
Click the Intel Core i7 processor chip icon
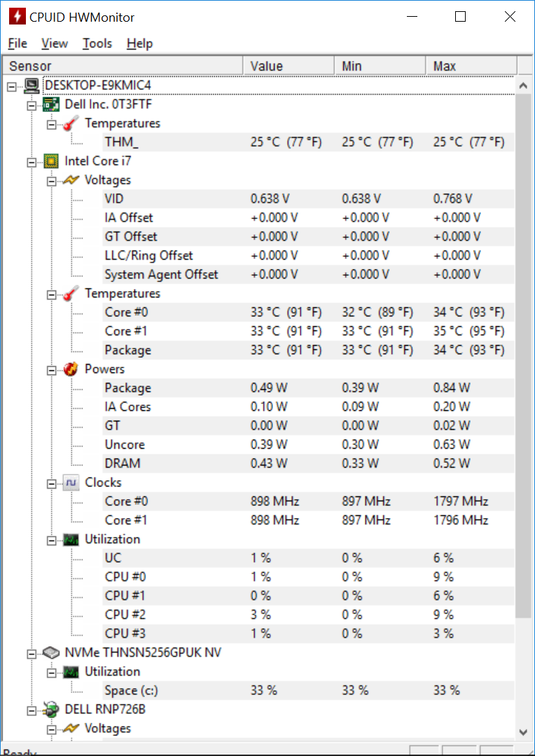pos(50,161)
